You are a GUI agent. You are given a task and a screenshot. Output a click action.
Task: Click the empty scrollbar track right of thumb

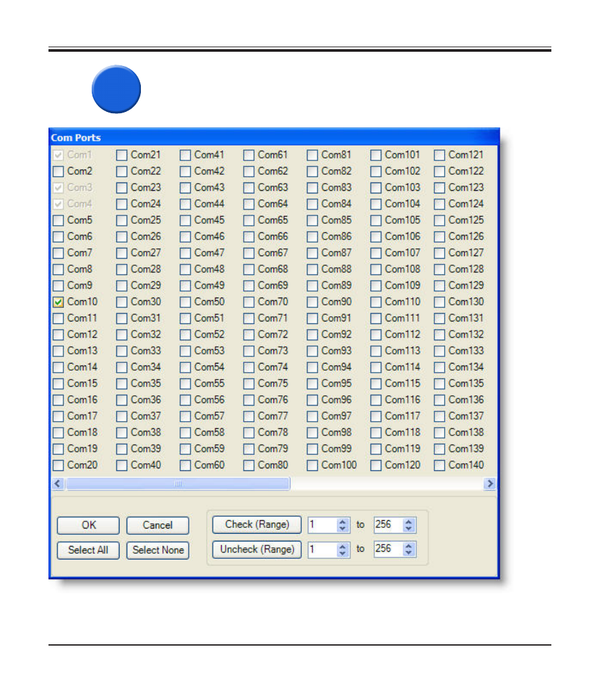tap(387, 483)
